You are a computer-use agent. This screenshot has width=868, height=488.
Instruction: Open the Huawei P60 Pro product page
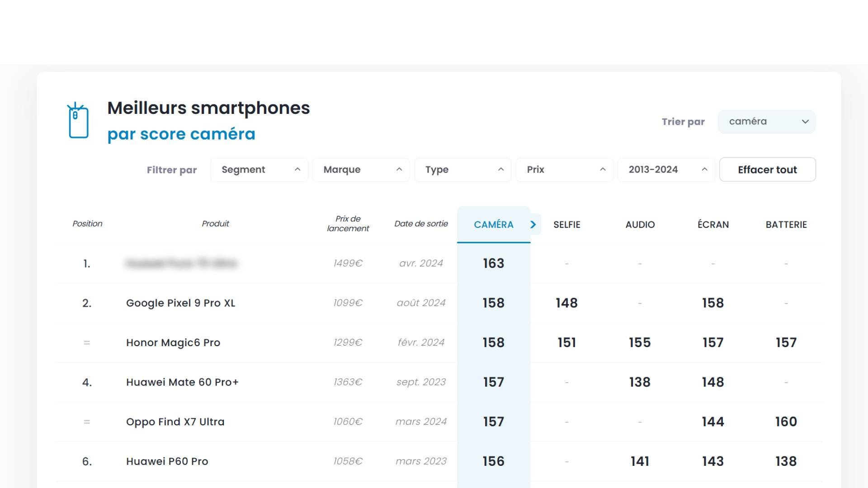[167, 461]
